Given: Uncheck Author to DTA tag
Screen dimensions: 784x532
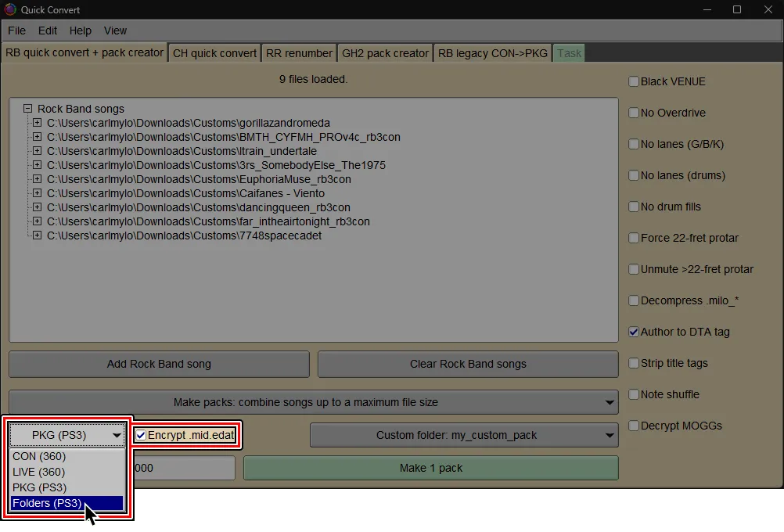Looking at the screenshot, I should click(633, 332).
